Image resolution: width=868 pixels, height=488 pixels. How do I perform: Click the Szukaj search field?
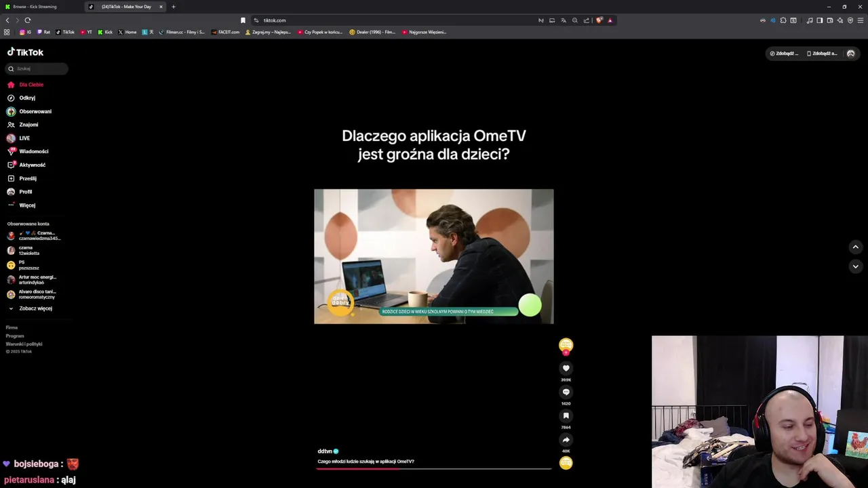[35, 68]
